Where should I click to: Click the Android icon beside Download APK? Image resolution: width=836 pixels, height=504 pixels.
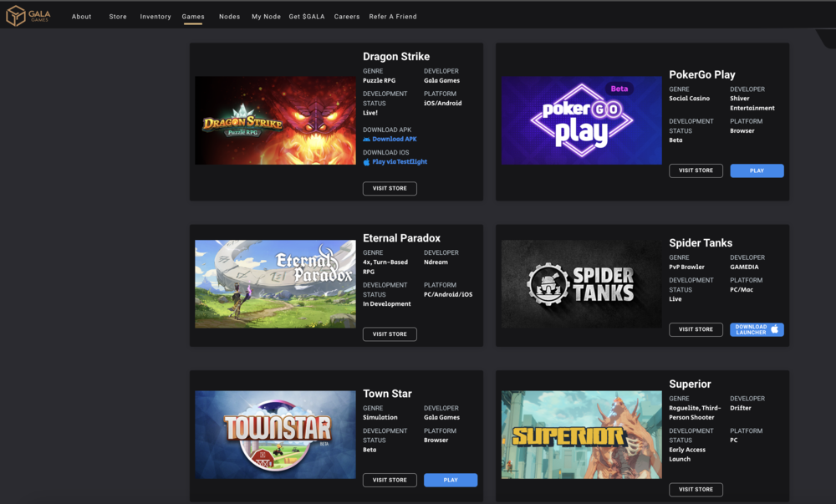click(366, 140)
